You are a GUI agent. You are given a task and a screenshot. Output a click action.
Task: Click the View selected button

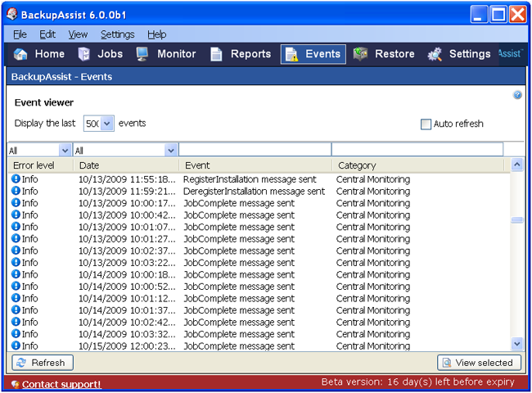coord(479,363)
